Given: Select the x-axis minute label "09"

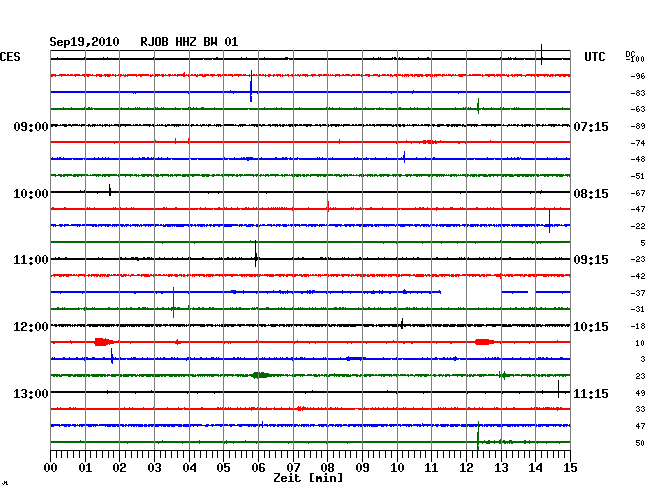Looking at the screenshot, I should (x=362, y=468).
